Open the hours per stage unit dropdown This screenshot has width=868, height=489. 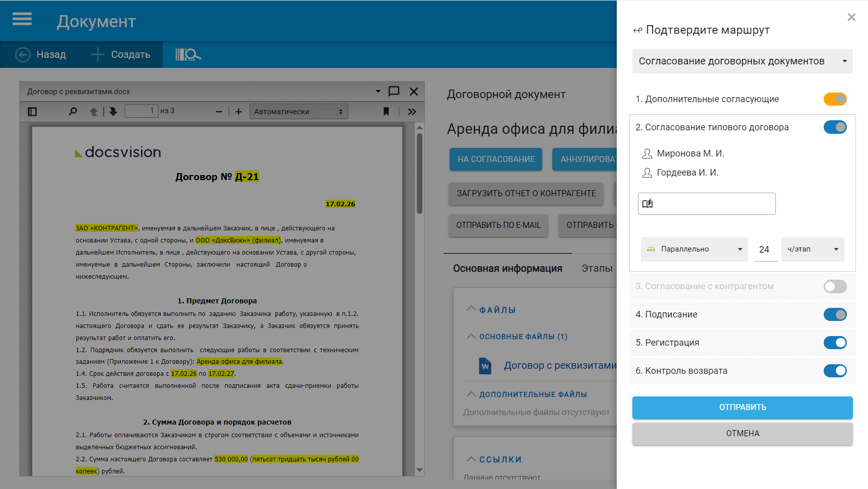(812, 250)
